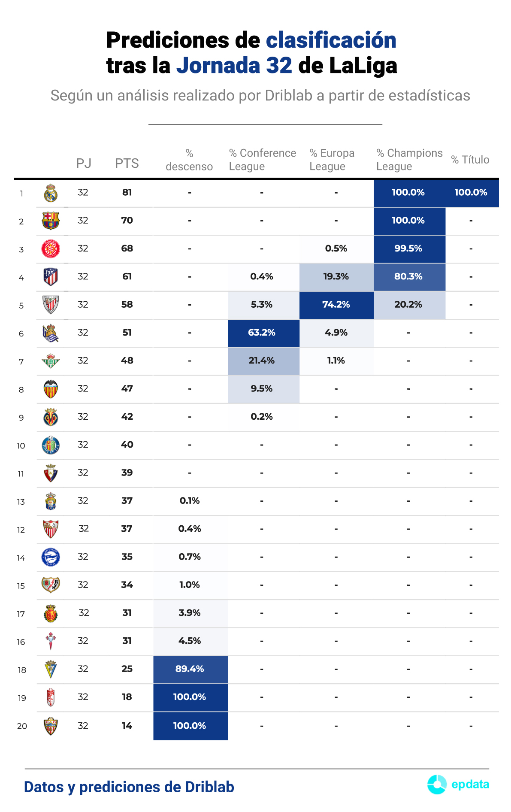Select the Atlético Madrid crest
This screenshot has height=812, width=511.
[x=51, y=277]
